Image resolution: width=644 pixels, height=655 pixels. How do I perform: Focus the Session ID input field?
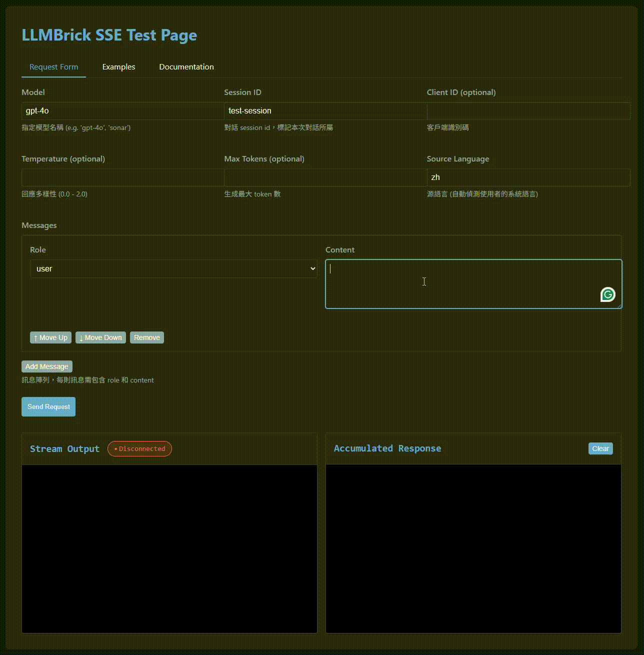coord(325,111)
